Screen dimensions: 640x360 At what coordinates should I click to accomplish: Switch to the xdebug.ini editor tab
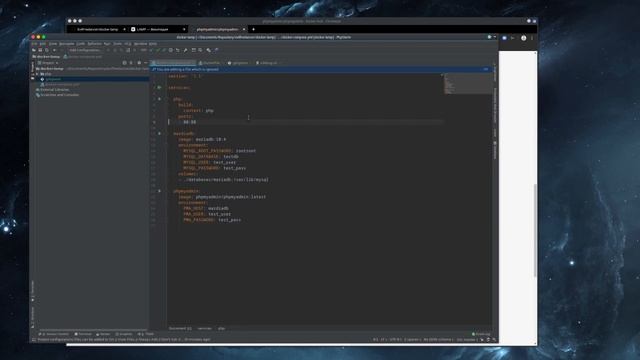[x=267, y=63]
